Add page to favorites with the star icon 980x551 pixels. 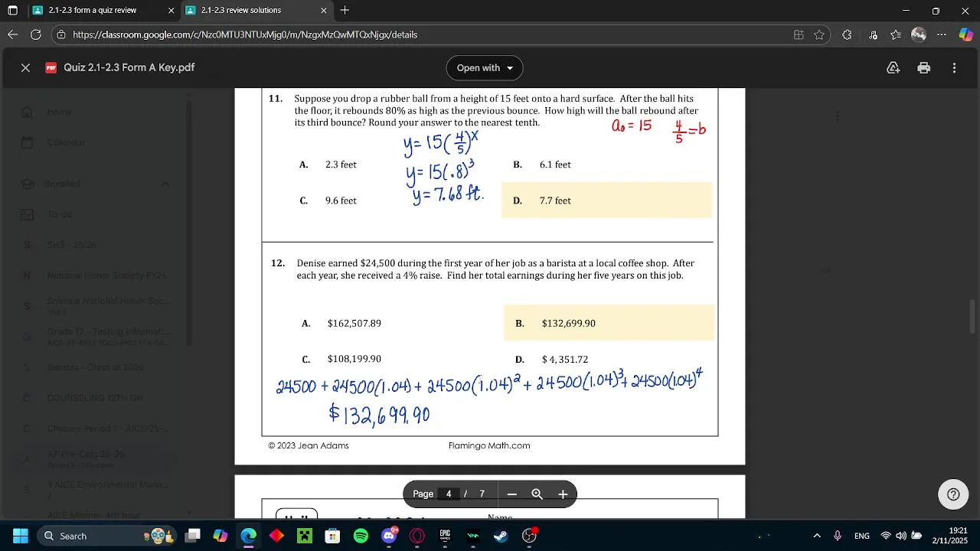pyautogui.click(x=819, y=34)
